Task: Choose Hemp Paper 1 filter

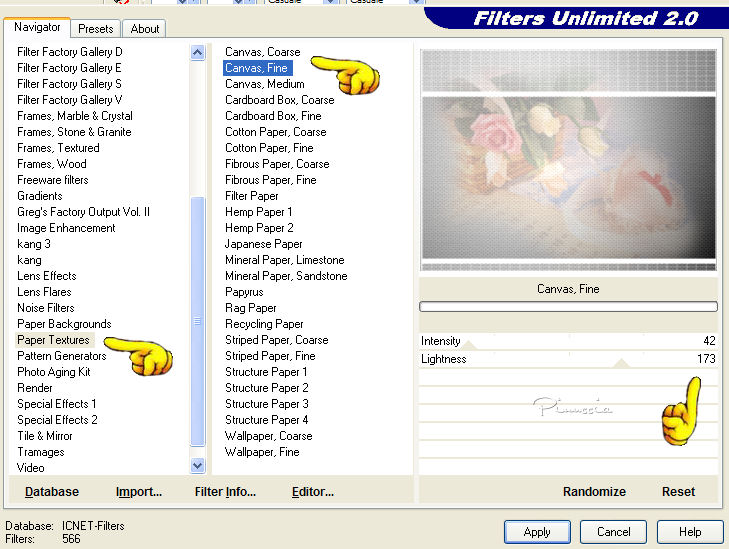Action: 258,212
